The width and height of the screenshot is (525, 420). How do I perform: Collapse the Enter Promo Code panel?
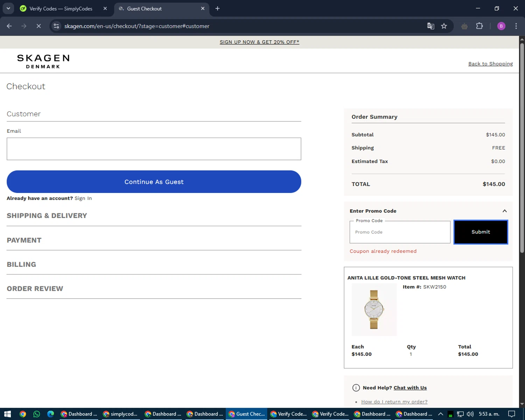point(504,211)
